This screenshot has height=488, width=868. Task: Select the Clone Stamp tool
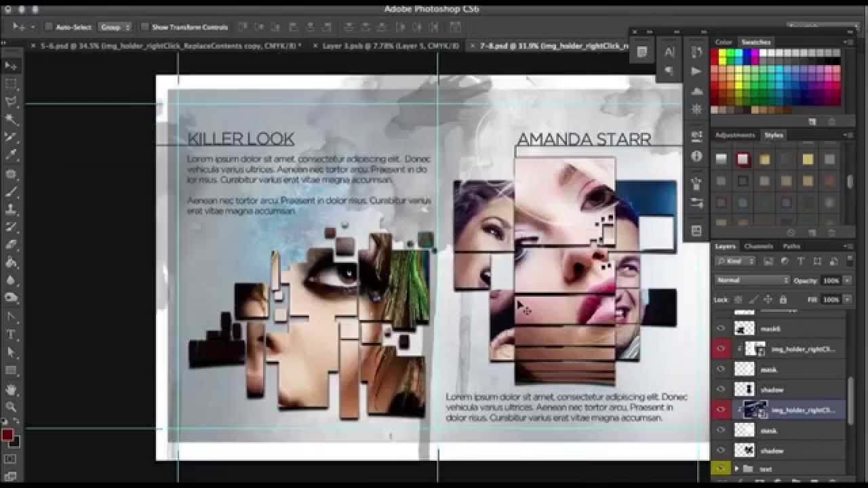[x=11, y=209]
